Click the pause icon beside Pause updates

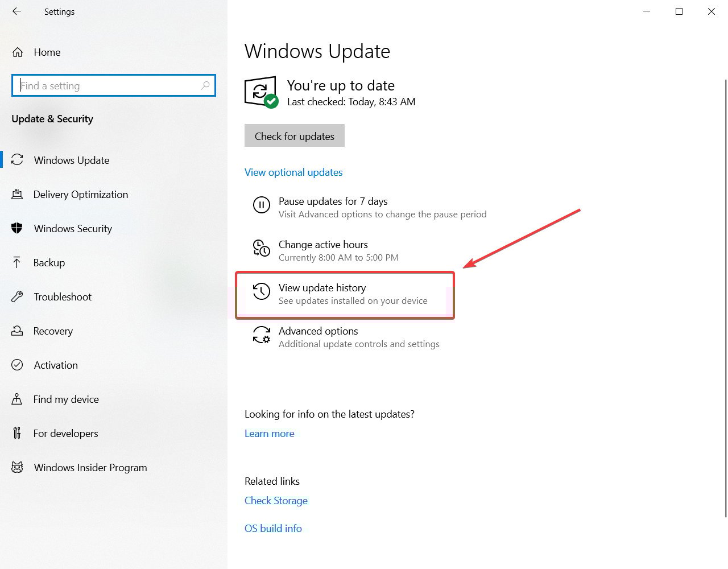click(x=262, y=205)
